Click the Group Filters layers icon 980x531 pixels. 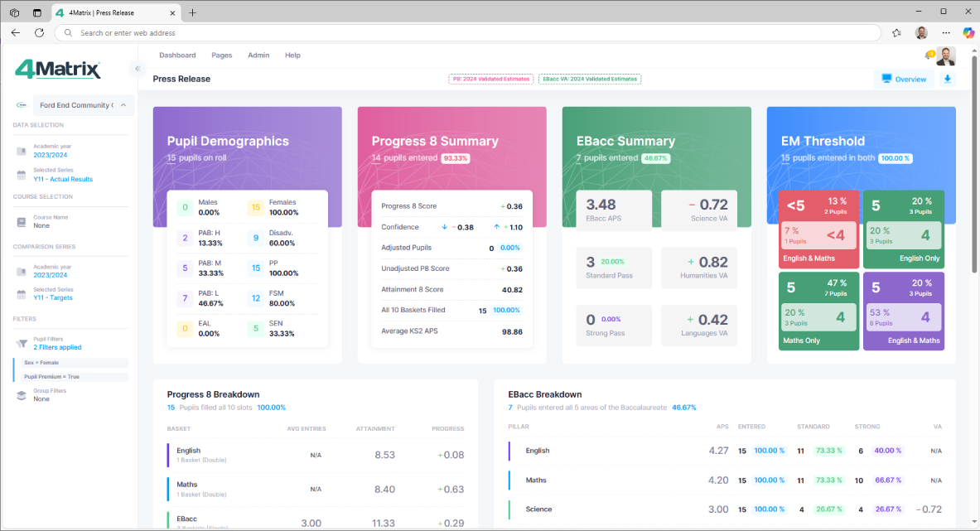[22, 395]
